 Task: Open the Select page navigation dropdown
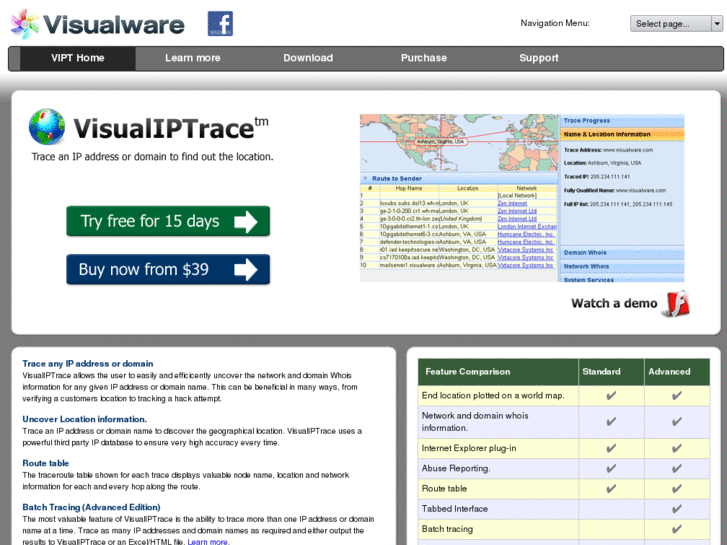(x=676, y=24)
